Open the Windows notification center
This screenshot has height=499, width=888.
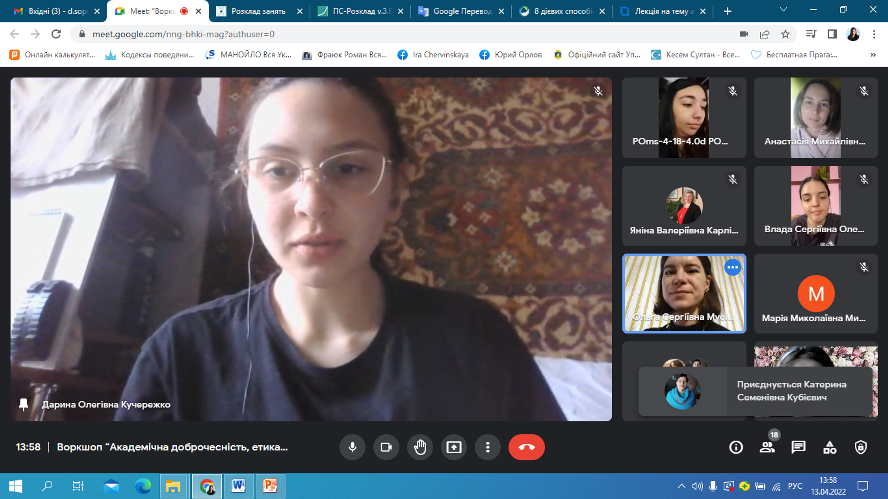point(863,486)
